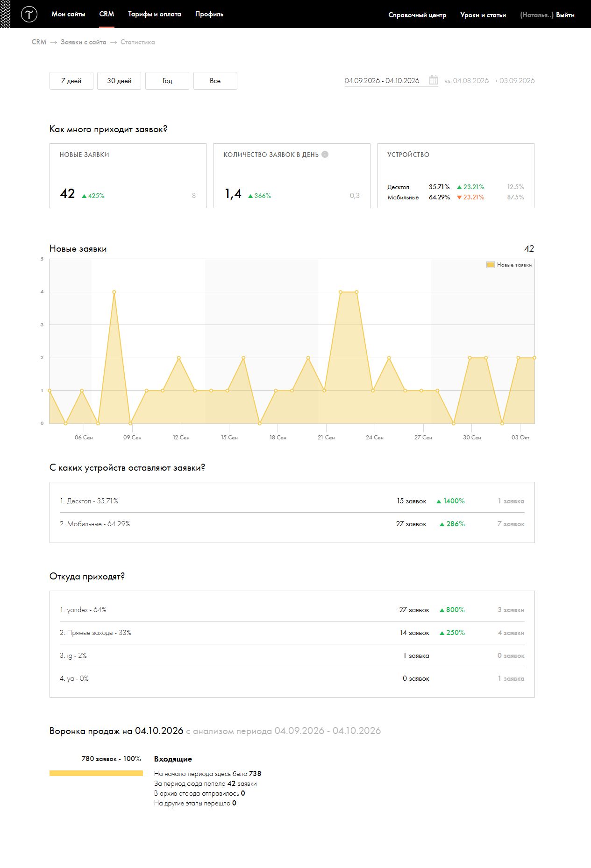The image size is (591, 868).
Task: Click the Статистика breadcrumb text
Action: click(x=137, y=42)
